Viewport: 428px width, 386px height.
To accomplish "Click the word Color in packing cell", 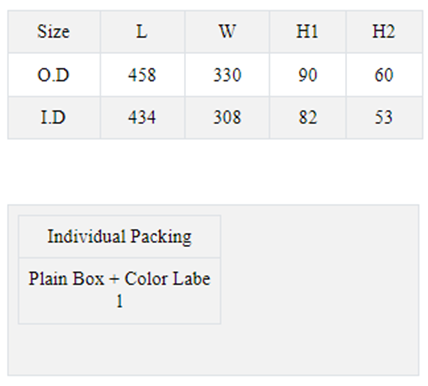I will [146, 279].
